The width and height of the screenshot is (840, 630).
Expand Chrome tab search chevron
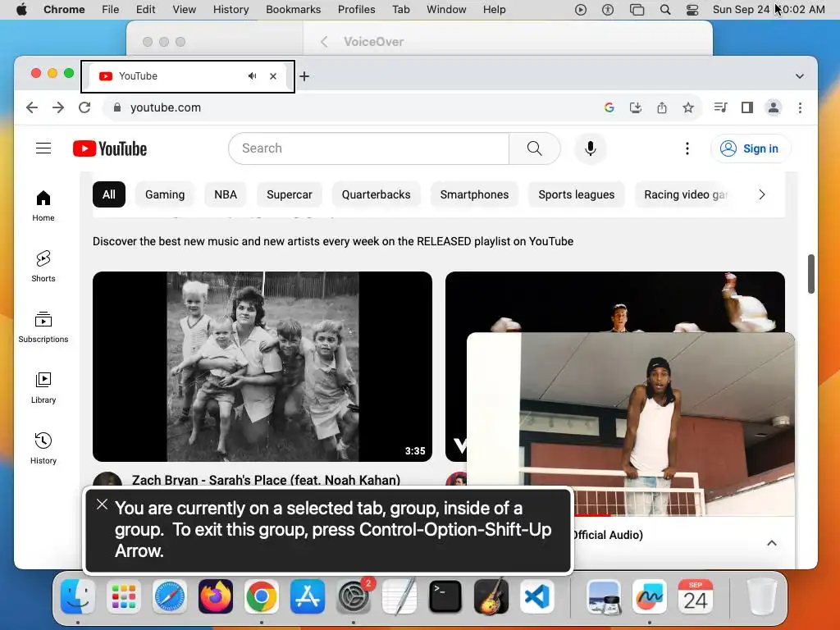tap(799, 76)
